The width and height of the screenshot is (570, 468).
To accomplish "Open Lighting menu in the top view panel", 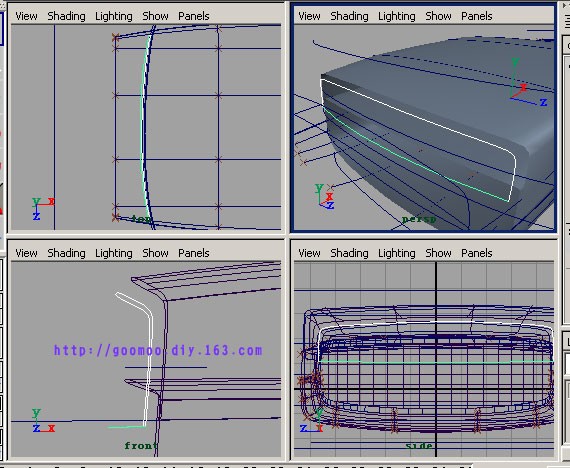I will [114, 16].
